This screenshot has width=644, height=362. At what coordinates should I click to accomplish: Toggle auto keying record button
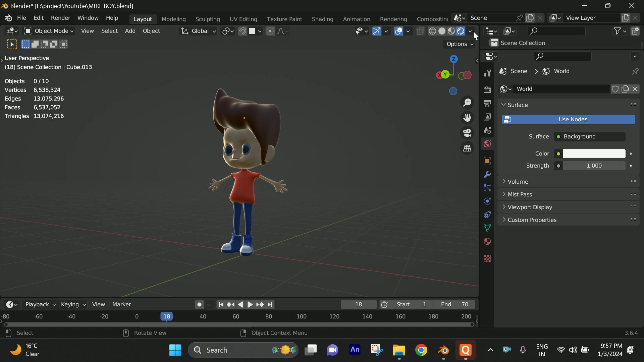click(x=199, y=304)
